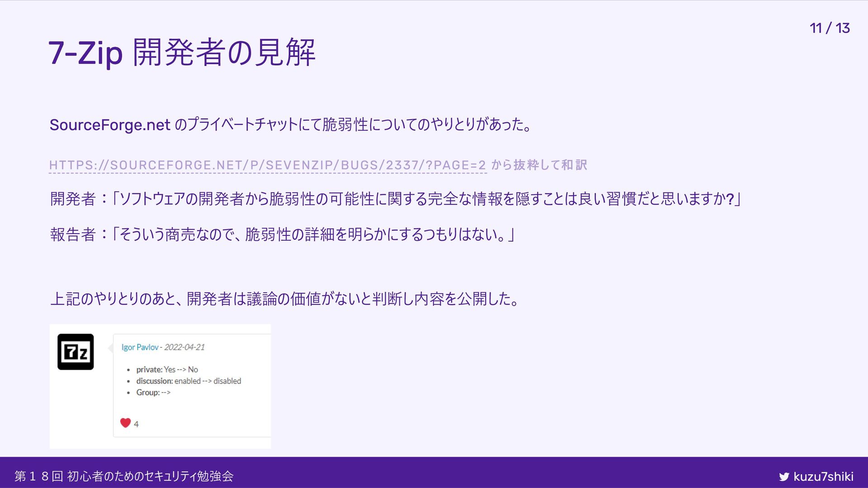Viewport: 868px width, 488px height.
Task: Click the 2022-04-21 post date
Action: point(184,347)
